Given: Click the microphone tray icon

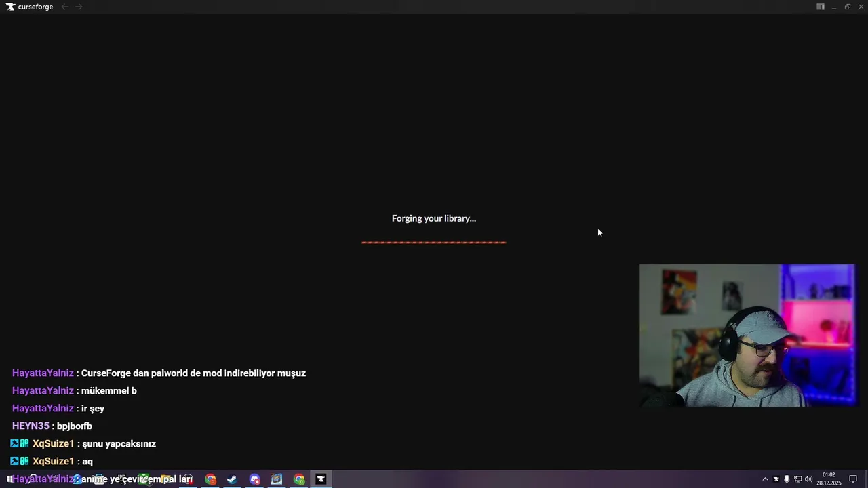Looking at the screenshot, I should (x=787, y=479).
